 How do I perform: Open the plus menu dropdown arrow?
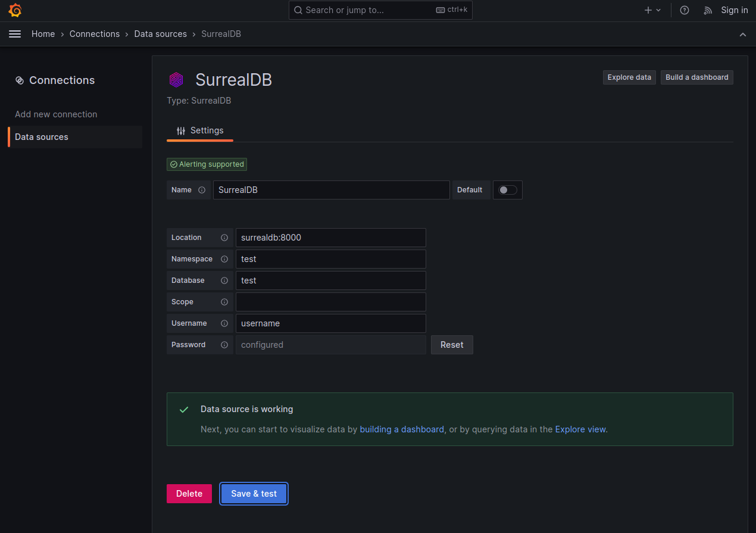tap(658, 10)
